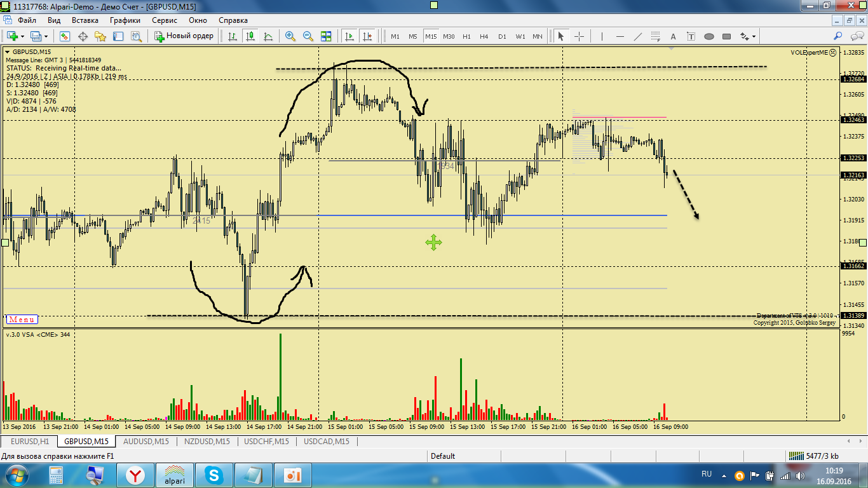
Task: Expand the new chart dropdown arrow
Action: pos(23,36)
